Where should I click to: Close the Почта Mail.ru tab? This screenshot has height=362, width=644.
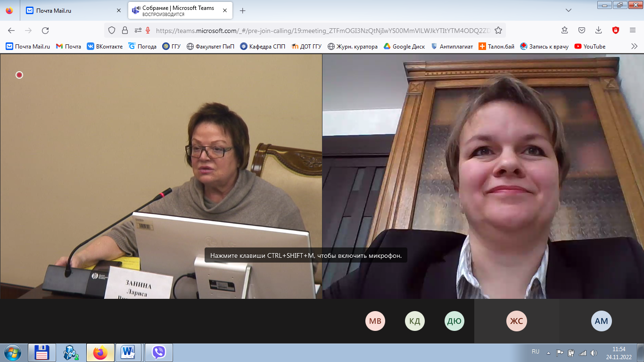(x=118, y=10)
